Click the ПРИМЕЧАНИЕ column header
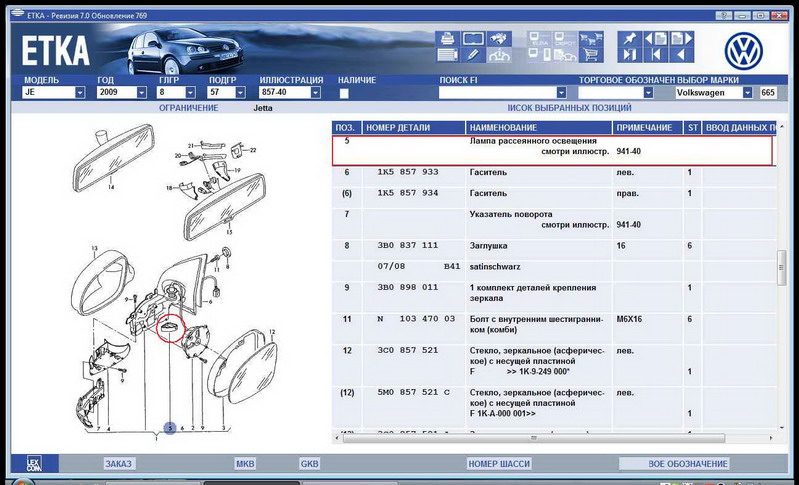This screenshot has height=485, width=799. click(648, 128)
